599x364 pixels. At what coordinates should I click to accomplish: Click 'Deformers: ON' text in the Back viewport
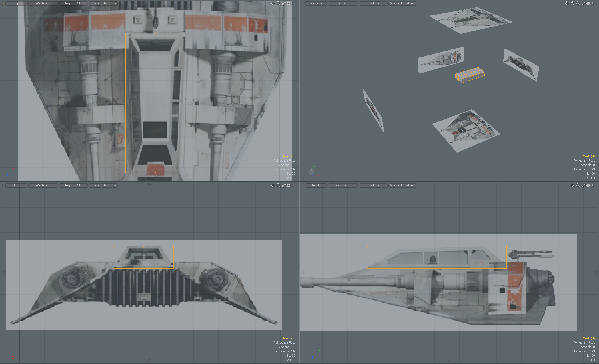[285, 351]
